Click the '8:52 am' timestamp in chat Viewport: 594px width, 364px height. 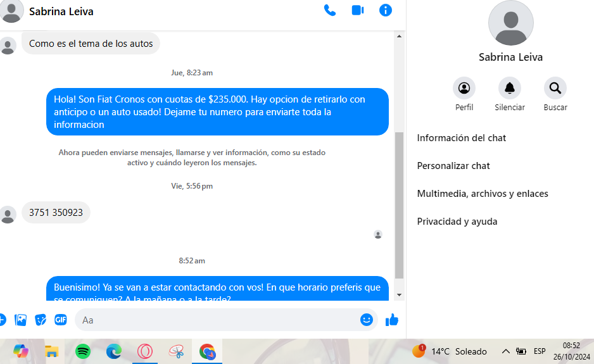click(192, 261)
